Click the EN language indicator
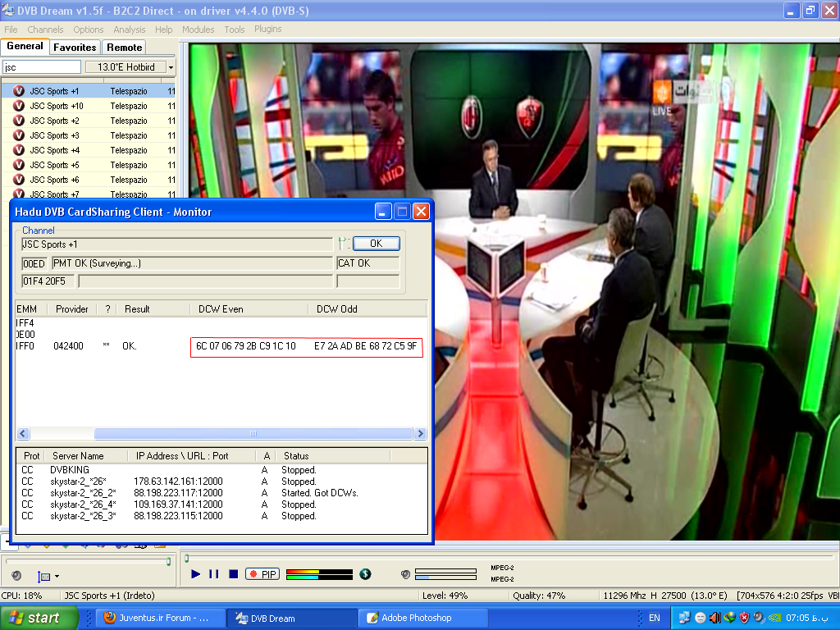 point(655,619)
